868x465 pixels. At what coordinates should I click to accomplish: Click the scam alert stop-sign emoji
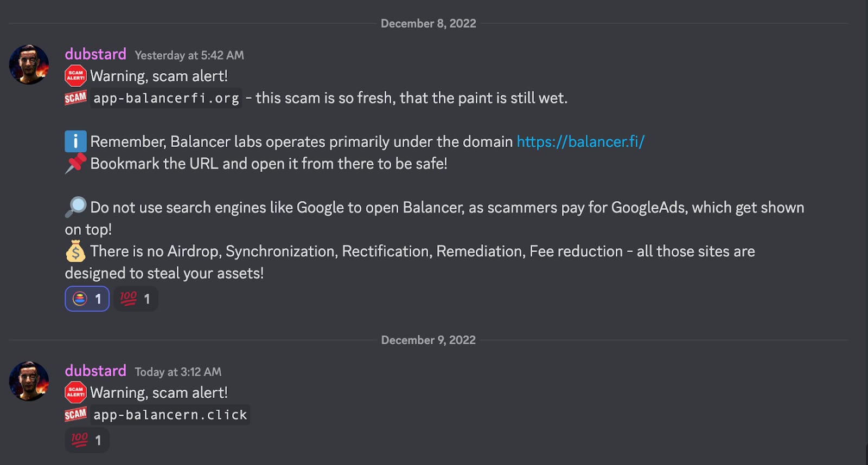(76, 75)
